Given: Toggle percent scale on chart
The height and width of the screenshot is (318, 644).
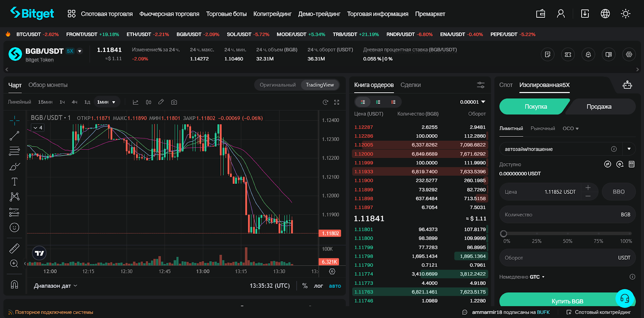Looking at the screenshot, I should pyautogui.click(x=305, y=286).
